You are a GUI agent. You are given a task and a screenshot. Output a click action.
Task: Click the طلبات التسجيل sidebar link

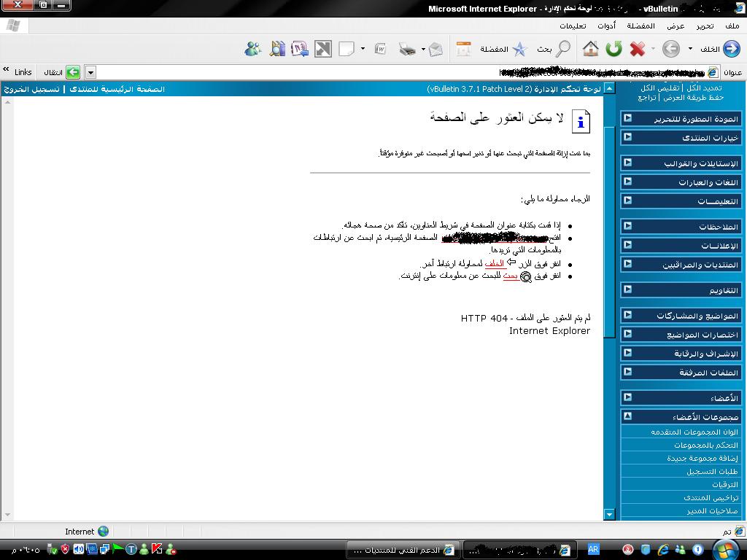coord(712,472)
